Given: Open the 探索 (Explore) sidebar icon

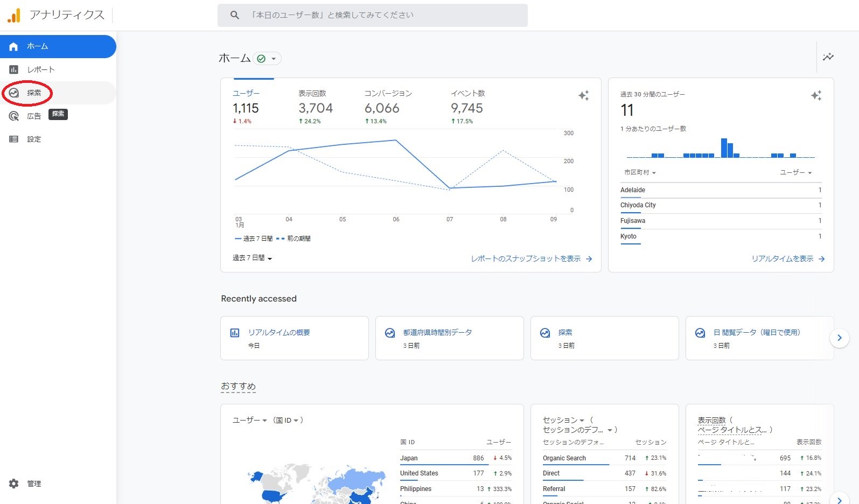Looking at the screenshot, I should click(14, 93).
